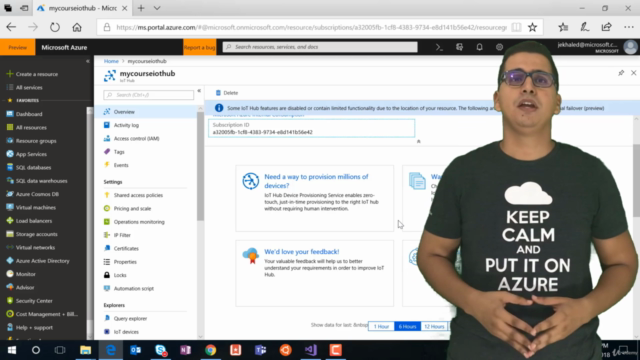Open Cloud Shell from the Azure top bar
This screenshot has height=360, width=640.
click(x=439, y=47)
